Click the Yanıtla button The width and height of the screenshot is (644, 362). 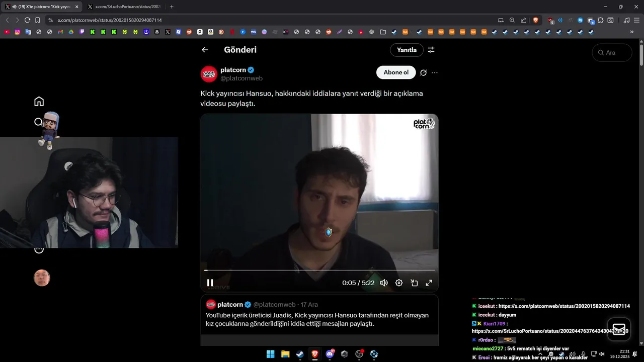point(407,50)
